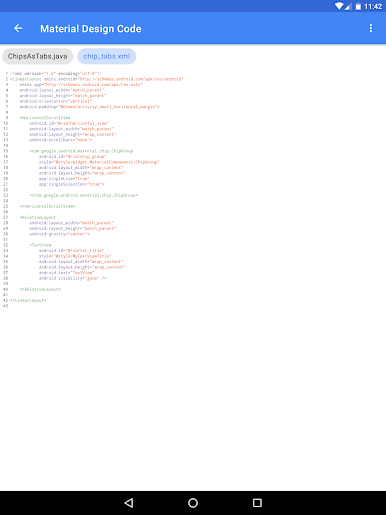Click the closing LinearLayout tag on line 42
The image size is (386, 515).
point(28,300)
